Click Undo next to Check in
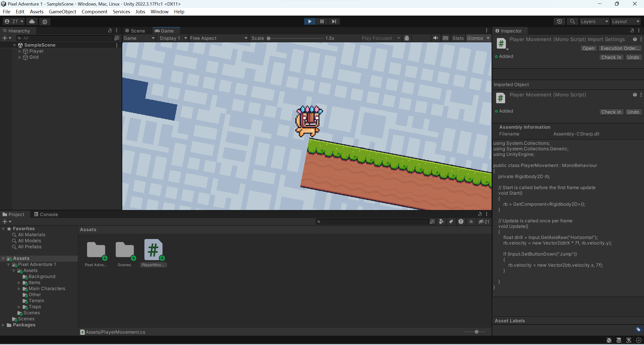The image size is (644, 345). tap(633, 57)
